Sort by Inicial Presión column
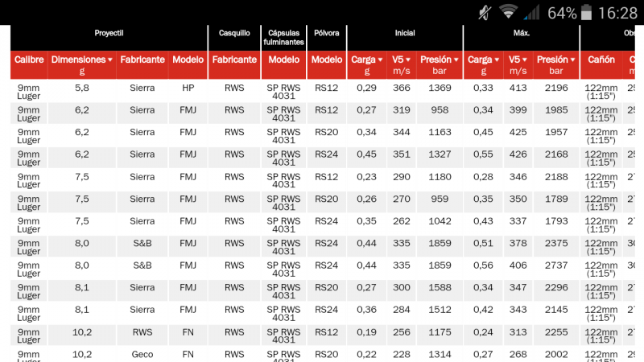Viewport: 644px width, 362px height. click(440, 60)
